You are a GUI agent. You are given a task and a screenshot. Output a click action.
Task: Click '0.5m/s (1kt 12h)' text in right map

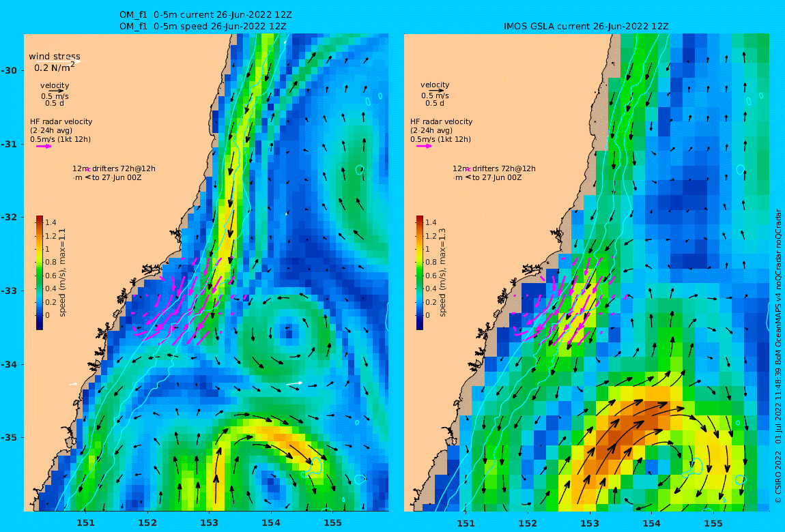(x=440, y=140)
